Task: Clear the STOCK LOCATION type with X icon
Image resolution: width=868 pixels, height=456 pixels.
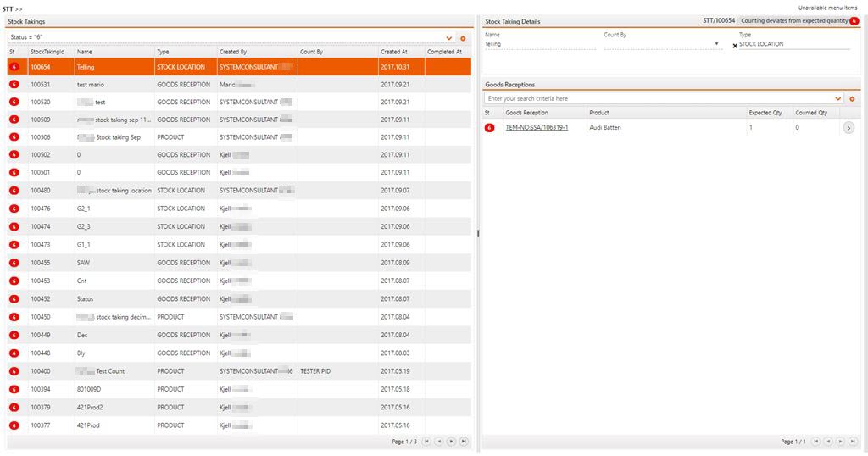Action: (735, 46)
